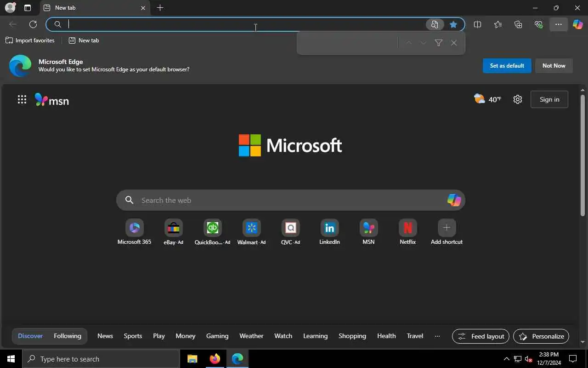This screenshot has height=368, width=588.
Task: Click the Personalize button
Action: (x=541, y=336)
